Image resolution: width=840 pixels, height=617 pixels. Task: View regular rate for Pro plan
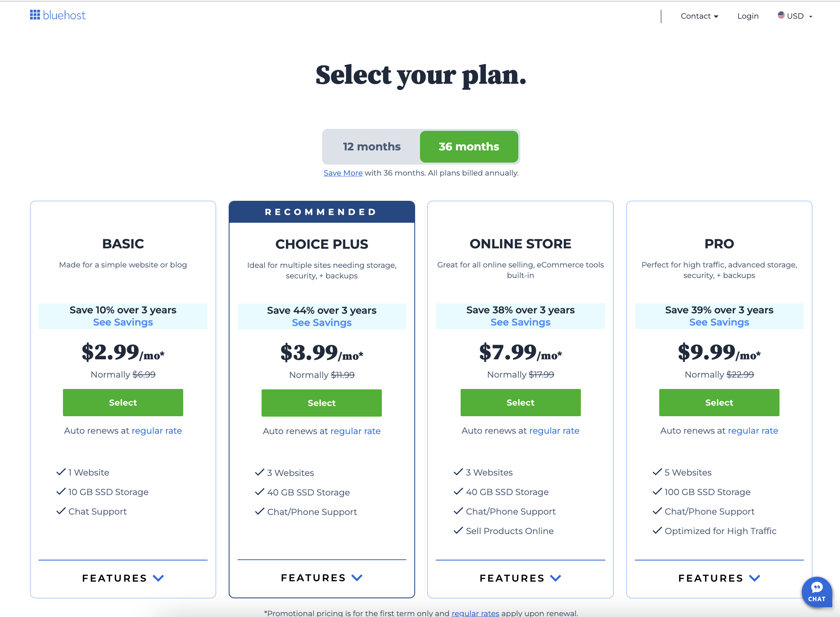753,430
